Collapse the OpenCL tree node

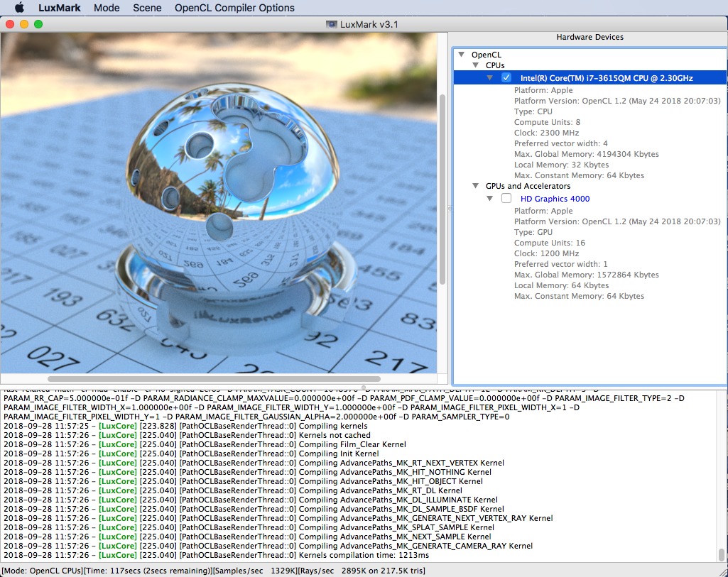[462, 54]
